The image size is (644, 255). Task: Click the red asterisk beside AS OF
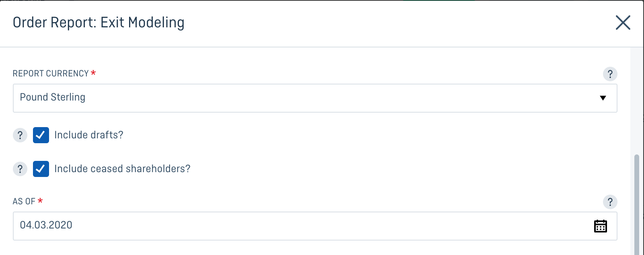click(40, 200)
